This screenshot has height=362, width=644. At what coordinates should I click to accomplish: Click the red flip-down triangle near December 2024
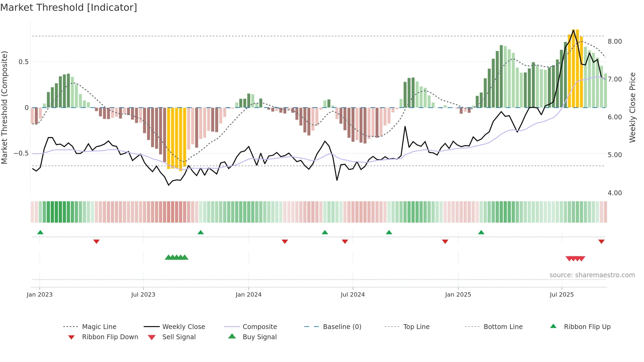[x=445, y=242]
